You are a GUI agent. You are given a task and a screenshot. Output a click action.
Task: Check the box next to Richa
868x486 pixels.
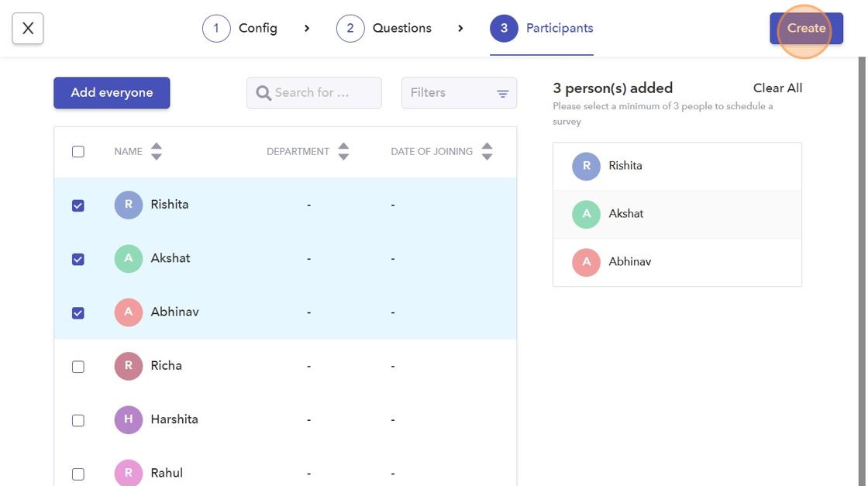point(78,367)
